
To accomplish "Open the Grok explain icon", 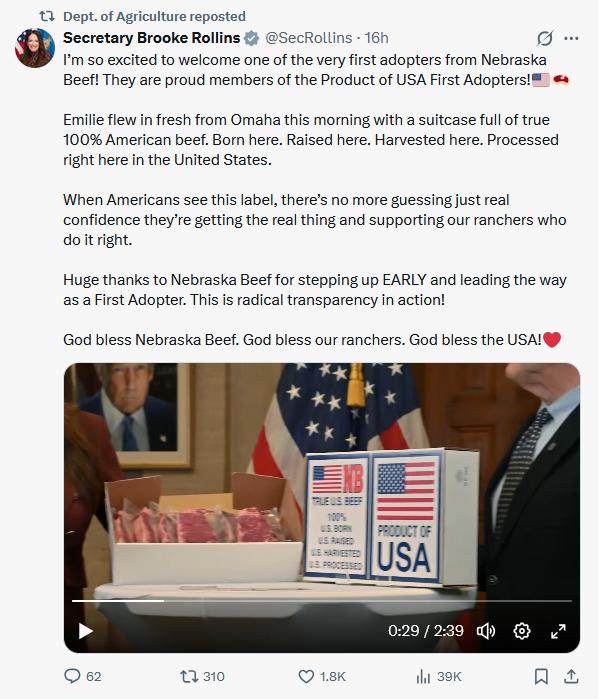I will coord(545,38).
